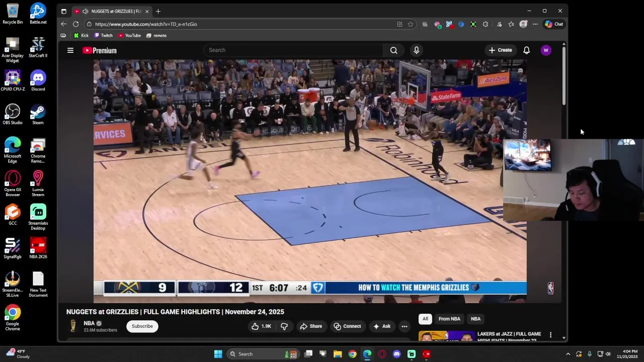Select the NBA filter chip
The height and width of the screenshot is (362, 644).
pos(475,319)
